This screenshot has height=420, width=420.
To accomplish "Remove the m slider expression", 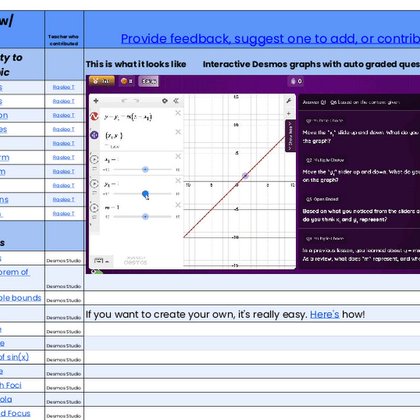I will tap(178, 205).
